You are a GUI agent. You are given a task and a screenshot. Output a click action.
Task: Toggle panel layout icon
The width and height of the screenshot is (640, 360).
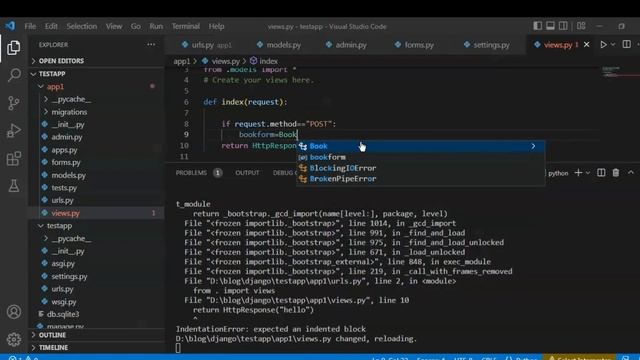pos(550,26)
